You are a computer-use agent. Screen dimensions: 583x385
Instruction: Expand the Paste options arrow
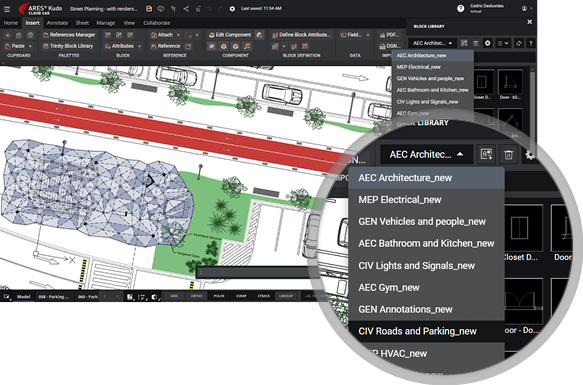30,46
